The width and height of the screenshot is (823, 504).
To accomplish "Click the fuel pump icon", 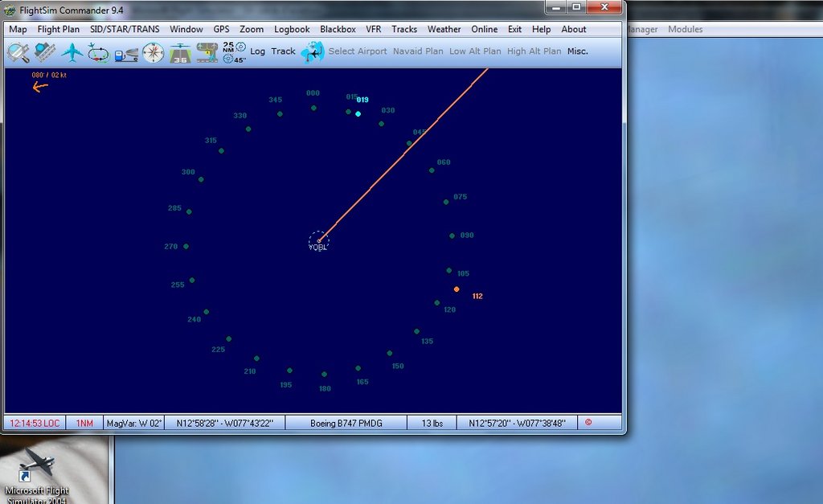I will [x=125, y=53].
